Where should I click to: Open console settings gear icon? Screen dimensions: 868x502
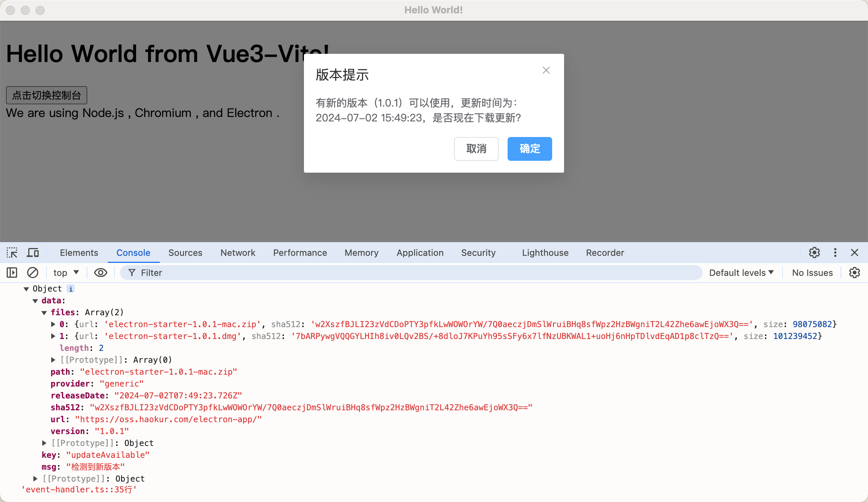[855, 273]
